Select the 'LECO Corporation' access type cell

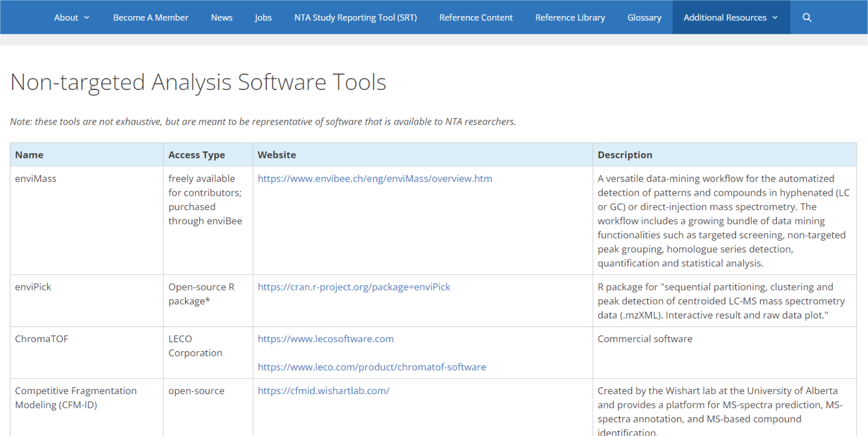tap(208, 353)
